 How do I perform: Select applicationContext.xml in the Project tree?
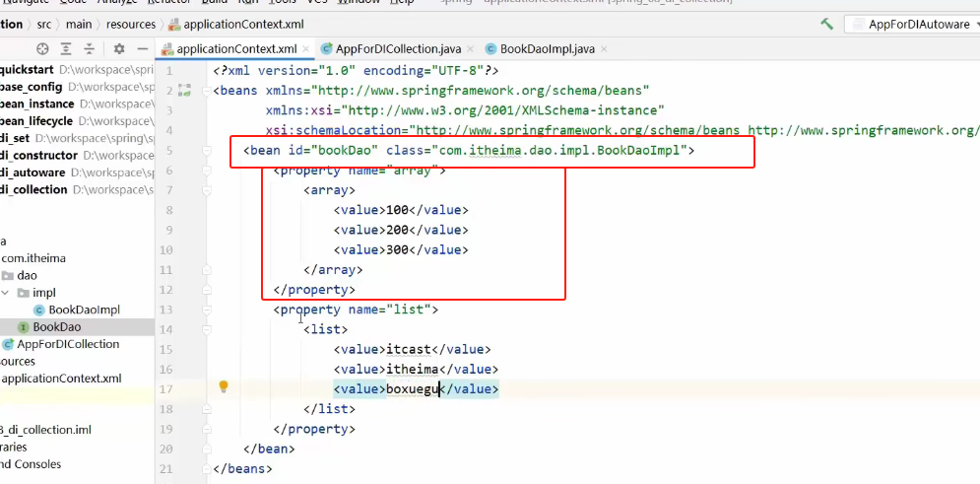[62, 379]
